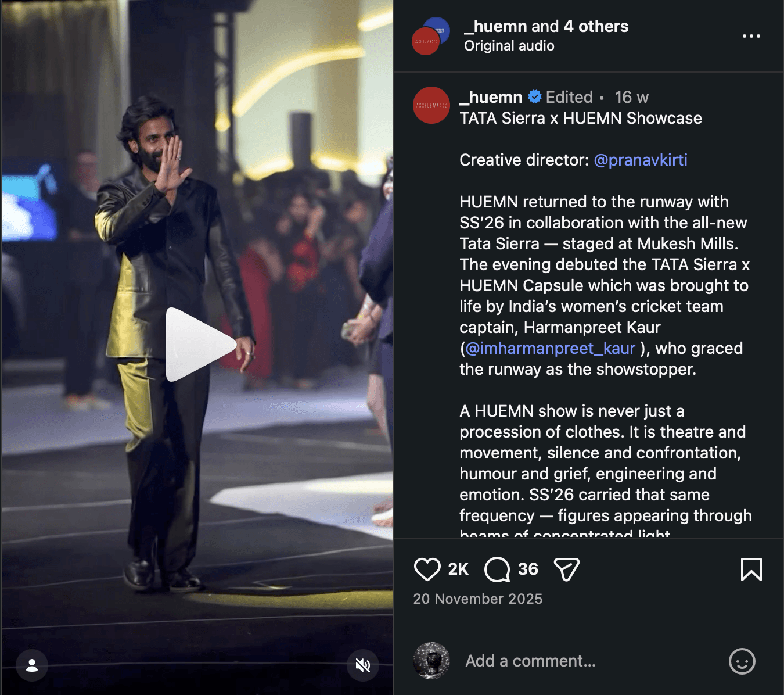784x695 pixels.
Task: Open the @imharmanpreet_kaur profile link
Action: (551, 348)
